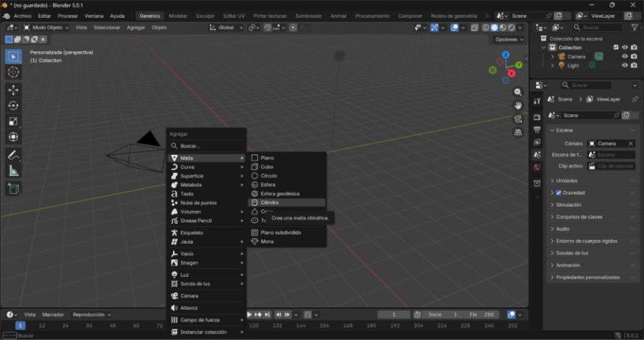Select the Measure ruler tool
This screenshot has height=340, width=644.
[x=13, y=171]
